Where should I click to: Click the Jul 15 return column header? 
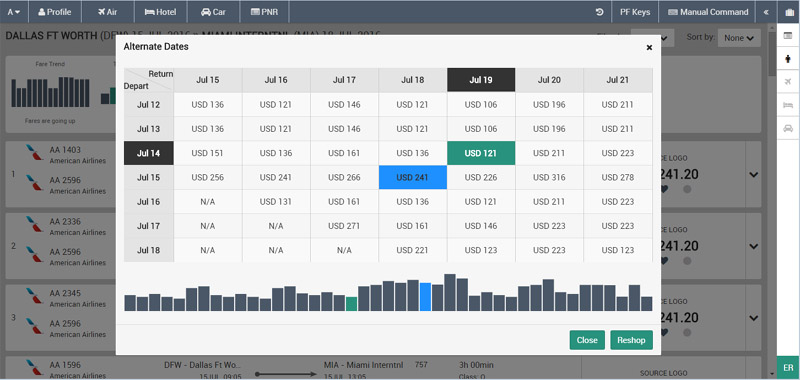(208, 80)
